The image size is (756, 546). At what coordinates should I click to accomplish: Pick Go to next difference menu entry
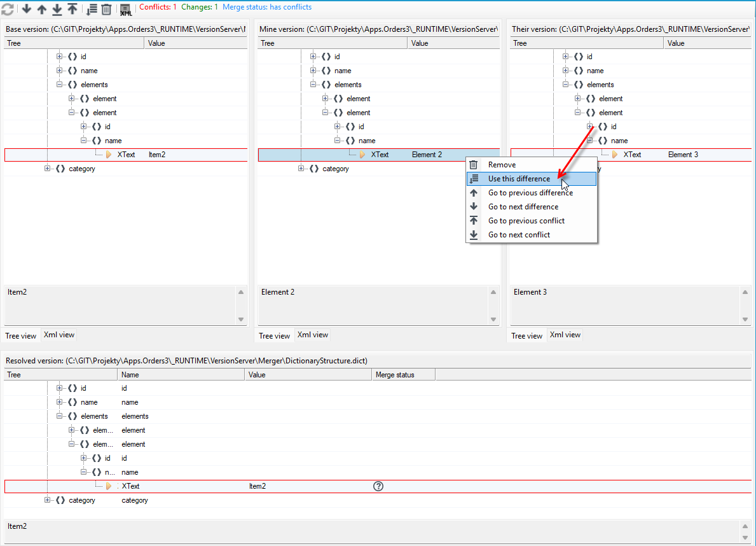(532, 207)
